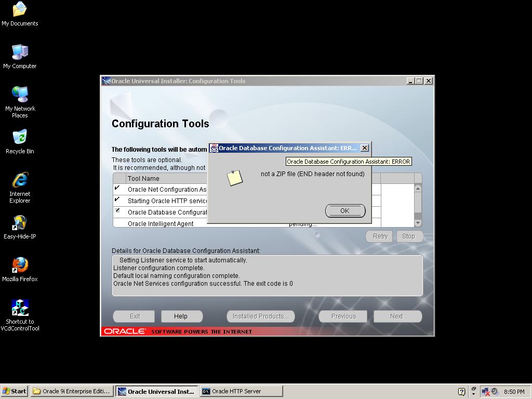Open My Documents desktop icon
The width and height of the screenshot is (532, 399).
[x=20, y=10]
